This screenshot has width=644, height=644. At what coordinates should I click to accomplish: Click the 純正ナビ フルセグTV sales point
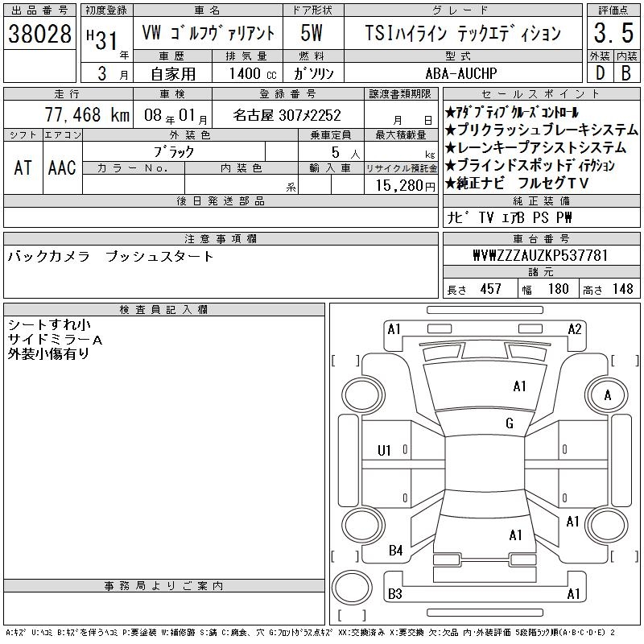click(x=517, y=184)
